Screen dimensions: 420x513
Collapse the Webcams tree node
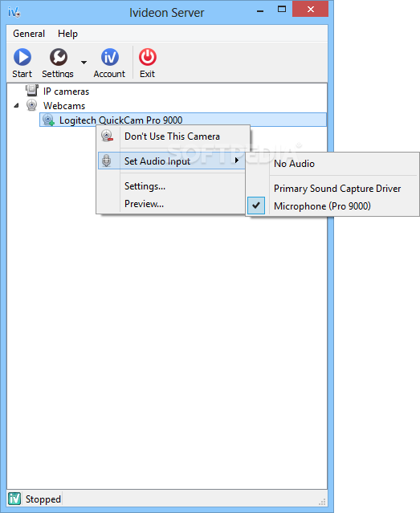(16, 105)
